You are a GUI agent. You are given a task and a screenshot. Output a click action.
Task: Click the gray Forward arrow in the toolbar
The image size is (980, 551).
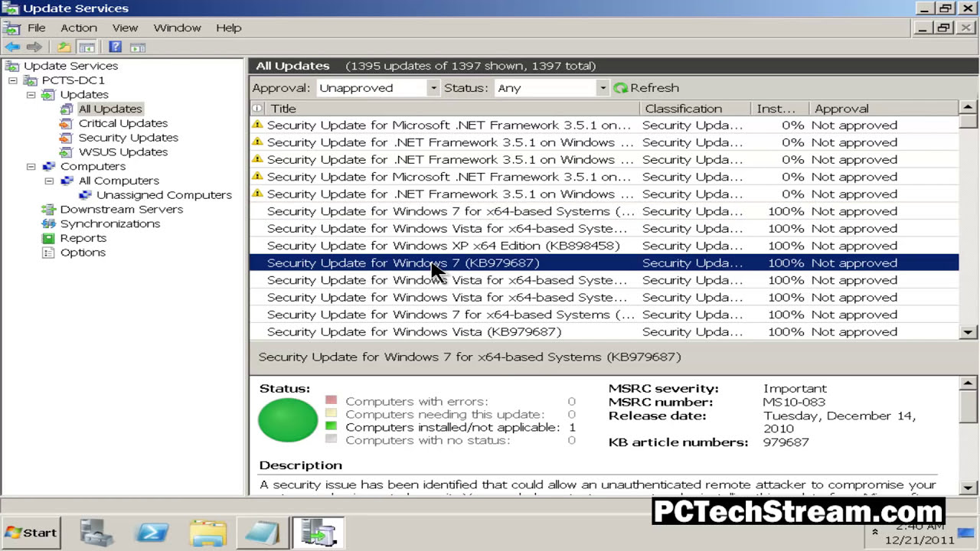[34, 47]
